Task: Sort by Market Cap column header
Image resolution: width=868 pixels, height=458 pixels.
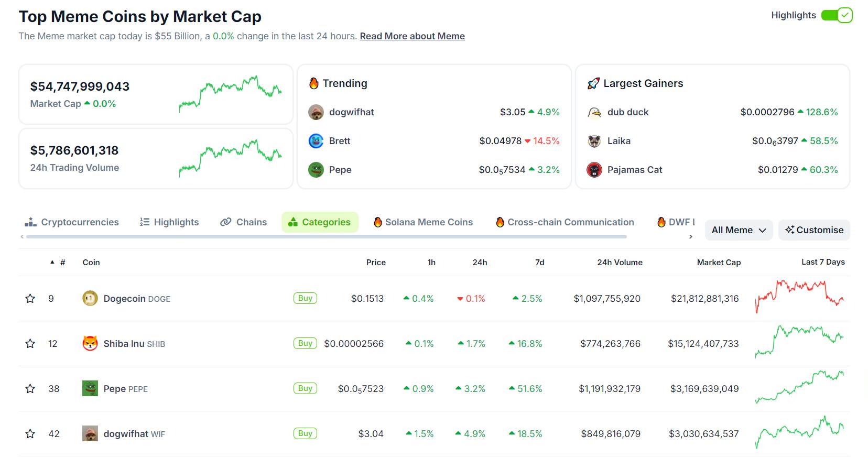Action: [719, 263]
